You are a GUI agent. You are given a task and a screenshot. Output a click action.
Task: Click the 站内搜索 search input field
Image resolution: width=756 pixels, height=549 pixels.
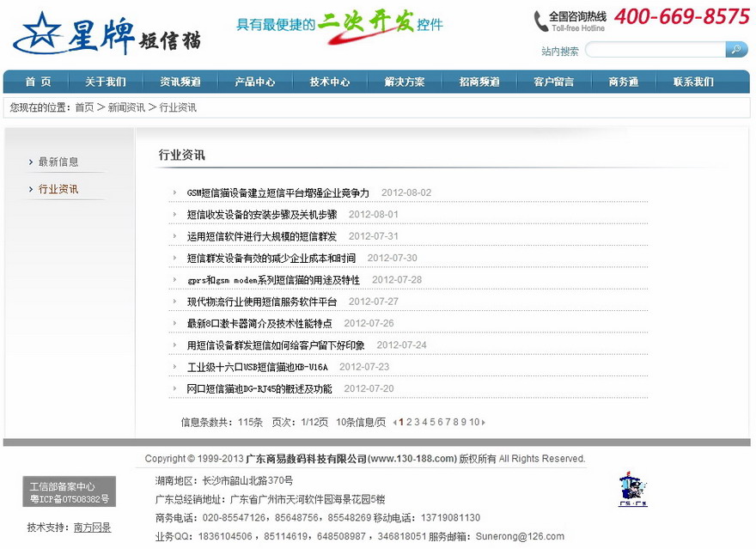pyautogui.click(x=655, y=50)
